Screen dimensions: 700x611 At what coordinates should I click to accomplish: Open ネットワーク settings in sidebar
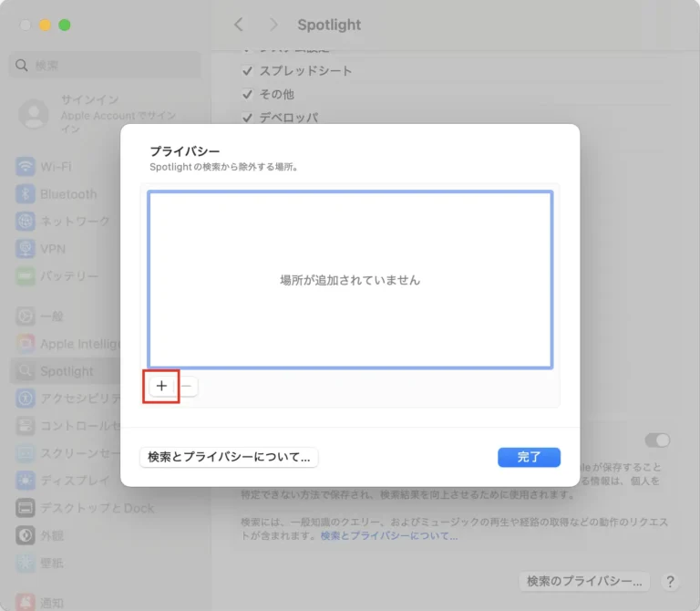(65, 221)
